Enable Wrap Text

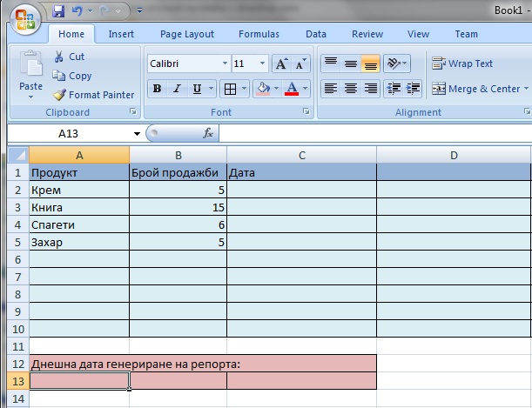pyautogui.click(x=462, y=64)
